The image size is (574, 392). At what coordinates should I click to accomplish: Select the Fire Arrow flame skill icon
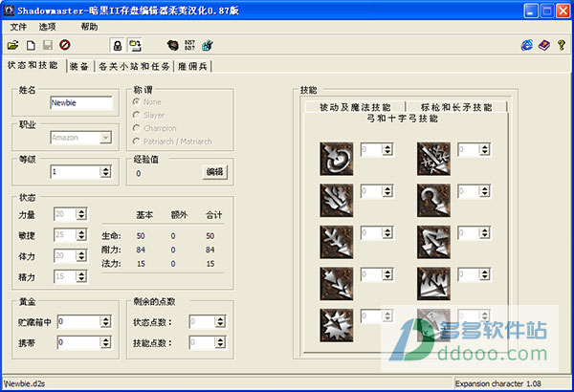click(337, 201)
